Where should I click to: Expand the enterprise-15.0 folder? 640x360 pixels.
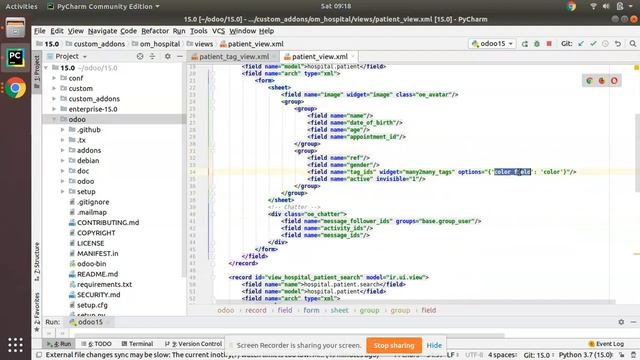coord(54,109)
